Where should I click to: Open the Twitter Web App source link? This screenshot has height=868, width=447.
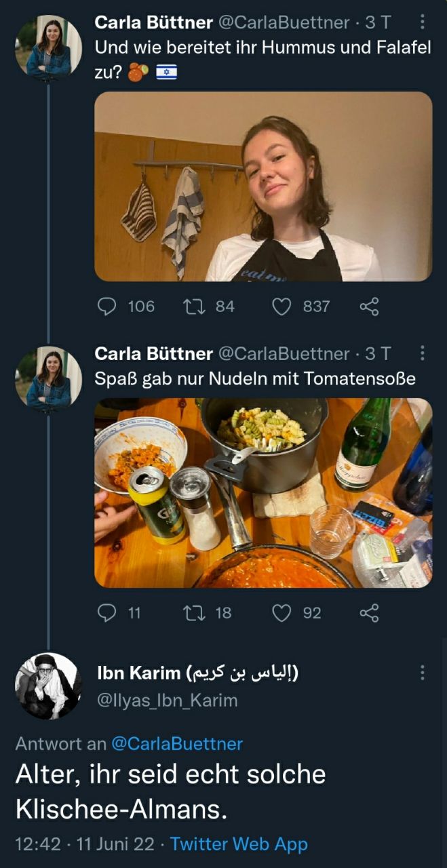(x=239, y=844)
